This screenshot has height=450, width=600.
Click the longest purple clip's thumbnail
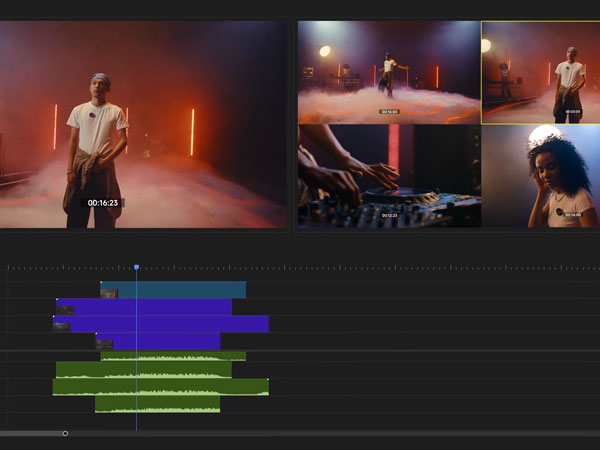click(x=62, y=328)
